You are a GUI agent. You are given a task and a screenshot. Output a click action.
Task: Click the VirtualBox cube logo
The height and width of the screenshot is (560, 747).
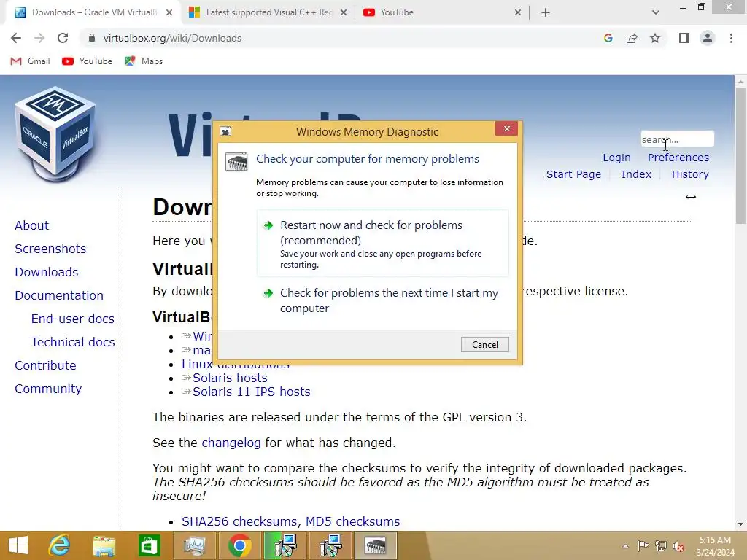tap(55, 134)
